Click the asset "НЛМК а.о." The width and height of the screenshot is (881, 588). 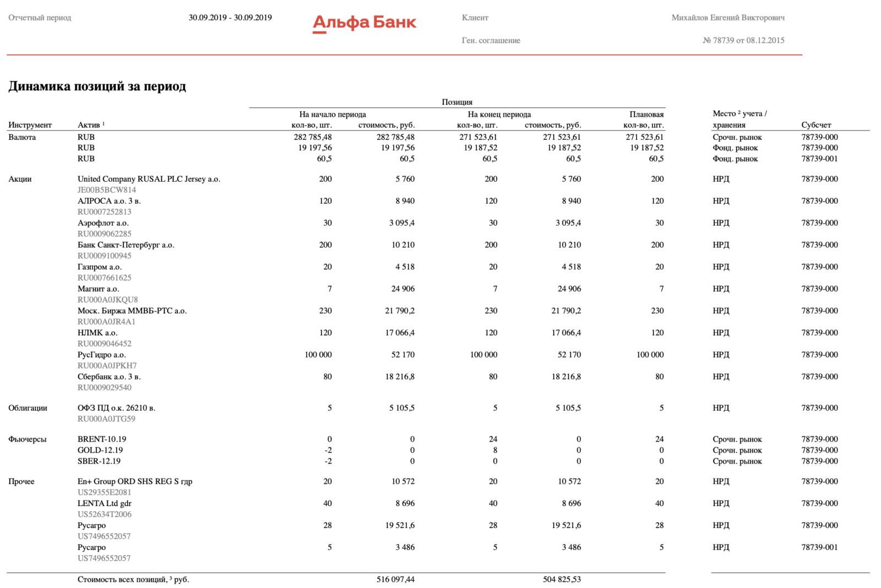pos(97,333)
